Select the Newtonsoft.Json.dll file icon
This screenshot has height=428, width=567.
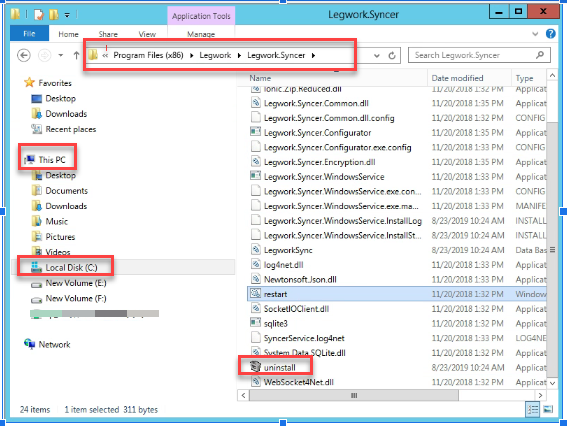click(x=255, y=278)
